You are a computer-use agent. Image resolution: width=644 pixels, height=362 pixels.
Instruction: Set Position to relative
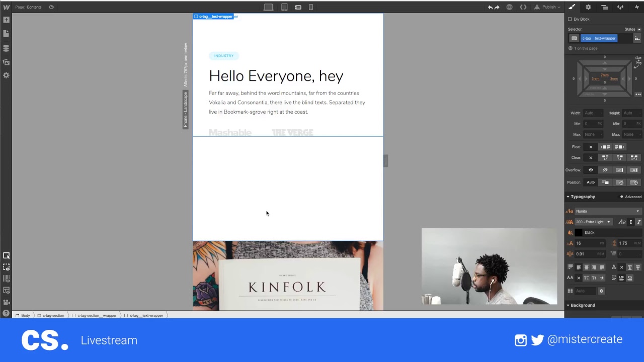tap(605, 183)
